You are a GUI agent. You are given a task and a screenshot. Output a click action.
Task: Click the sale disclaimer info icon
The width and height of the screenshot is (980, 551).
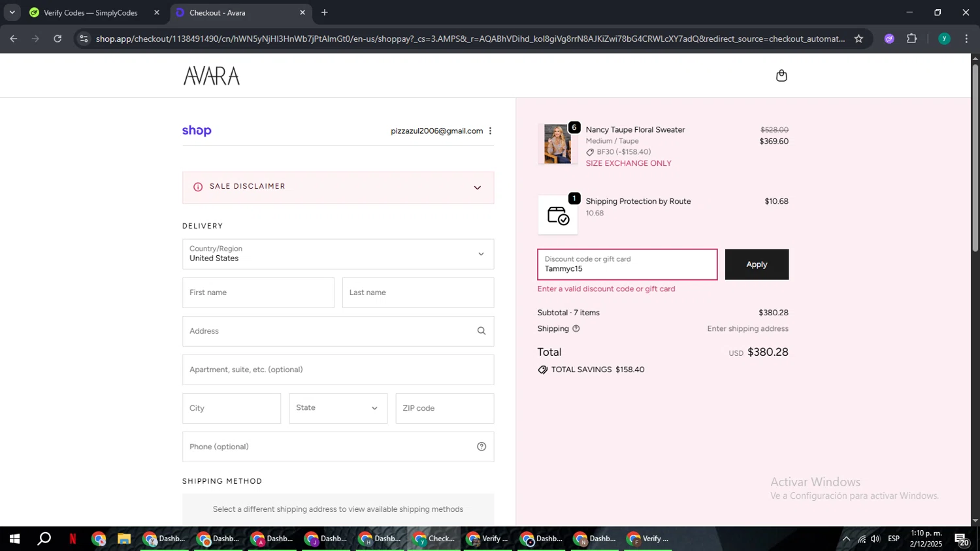(198, 187)
